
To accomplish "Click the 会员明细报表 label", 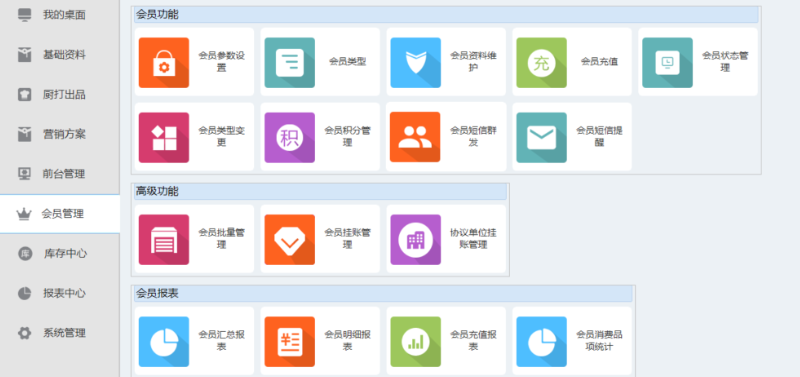I will point(347,341).
